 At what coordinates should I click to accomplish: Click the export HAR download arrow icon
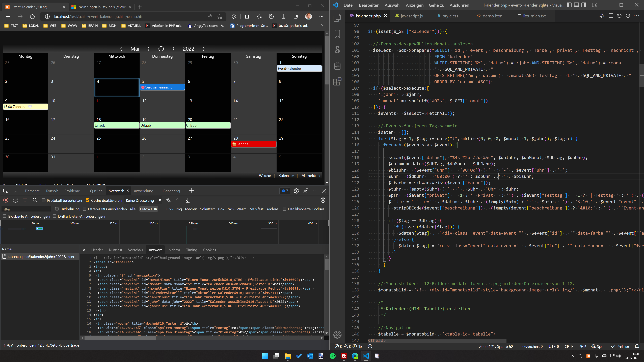[x=188, y=200]
